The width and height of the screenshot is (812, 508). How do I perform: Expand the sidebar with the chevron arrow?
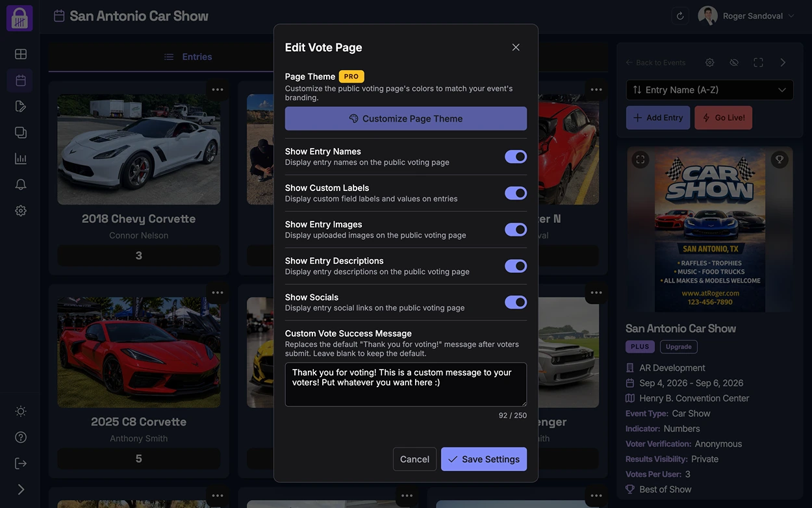pyautogui.click(x=21, y=489)
